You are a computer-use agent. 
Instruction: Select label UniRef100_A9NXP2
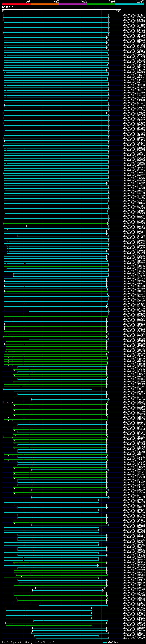coord(134,623)
